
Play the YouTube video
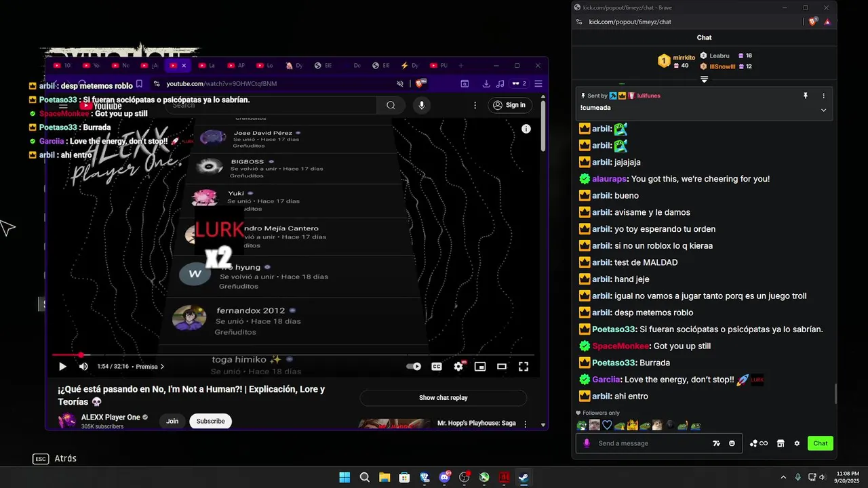click(62, 367)
